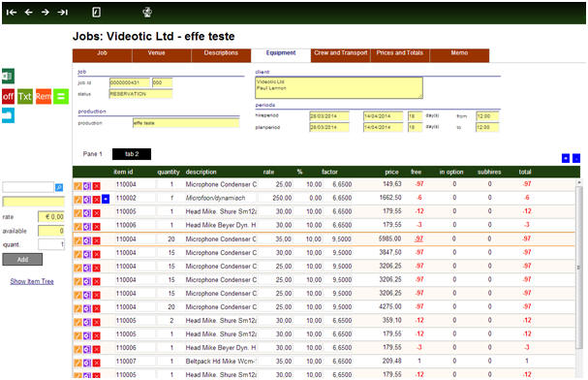Image resolution: width=588 pixels, height=380 pixels.
Task: Click the item search input field
Action: pos(28,187)
